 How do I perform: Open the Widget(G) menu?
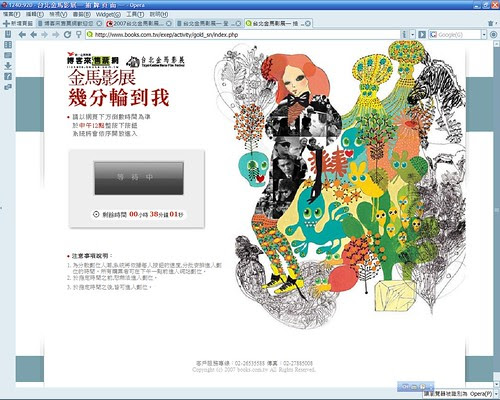pyautogui.click(x=108, y=14)
